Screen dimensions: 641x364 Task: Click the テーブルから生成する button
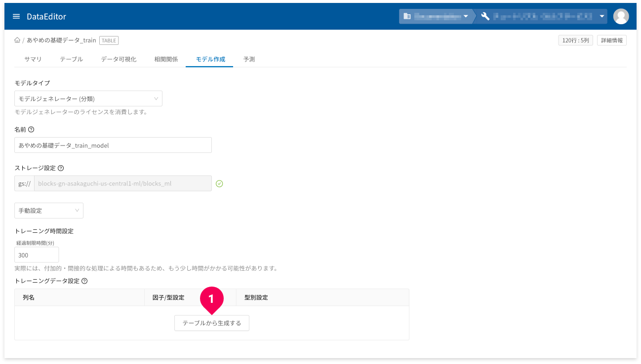[x=211, y=323]
